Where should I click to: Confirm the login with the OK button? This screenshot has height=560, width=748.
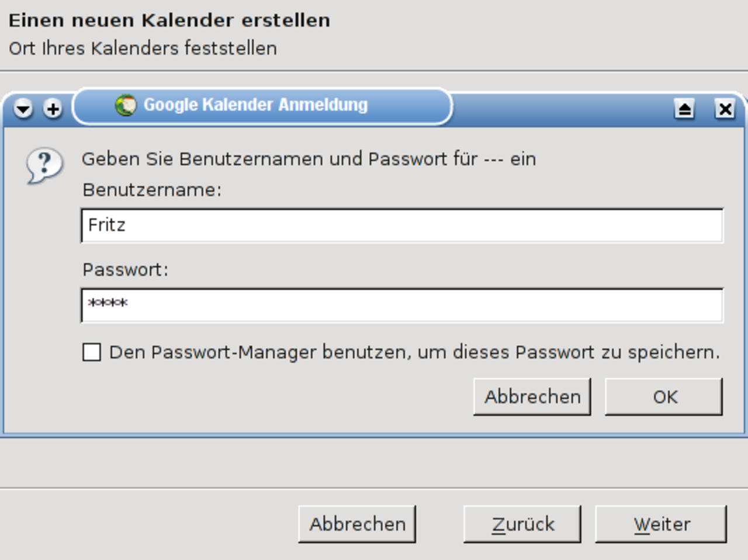(664, 396)
